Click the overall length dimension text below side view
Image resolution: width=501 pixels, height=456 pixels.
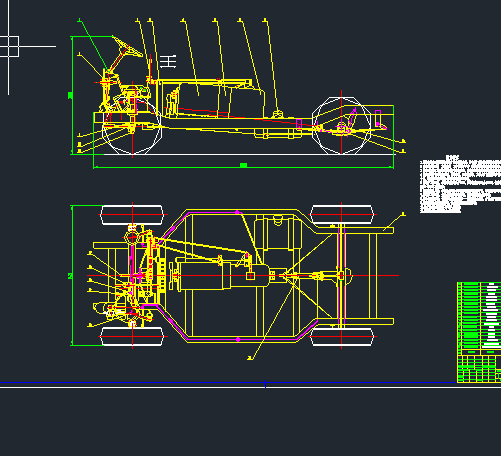click(243, 165)
